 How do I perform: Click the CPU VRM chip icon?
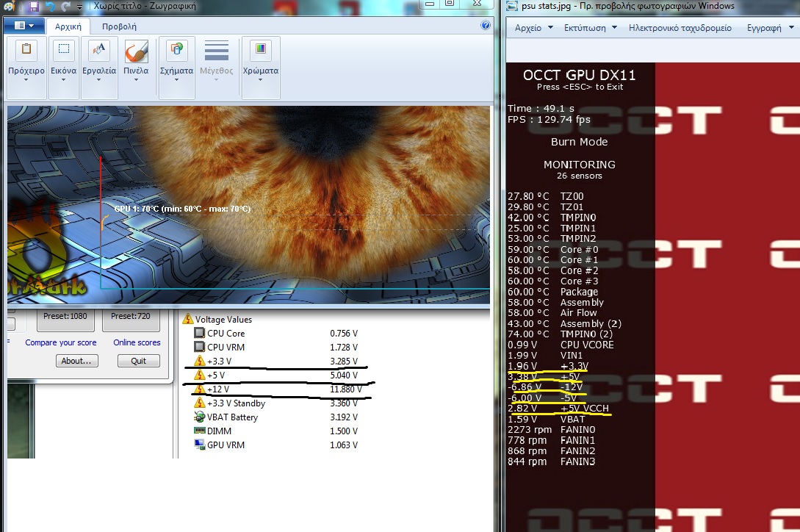coord(200,347)
